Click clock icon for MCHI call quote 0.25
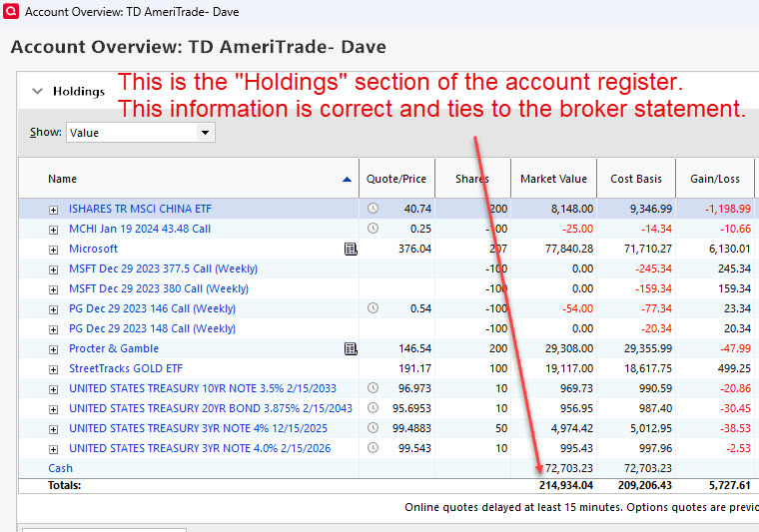 [373, 229]
